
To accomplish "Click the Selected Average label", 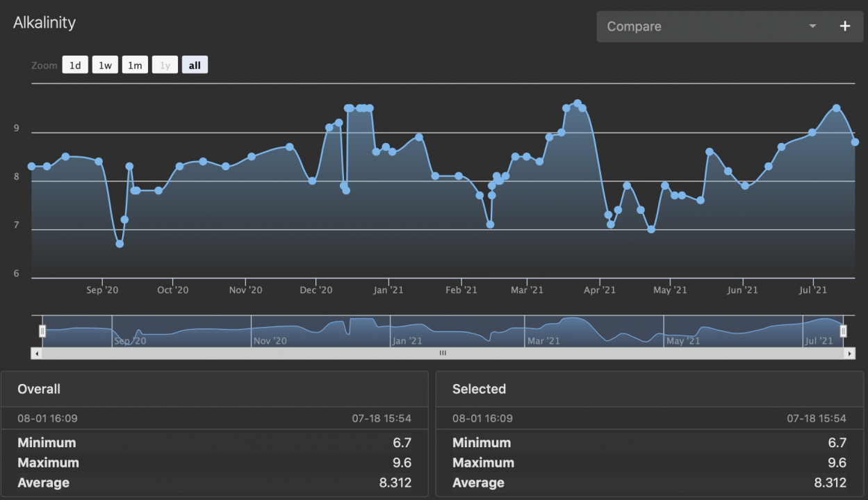I will (478, 483).
